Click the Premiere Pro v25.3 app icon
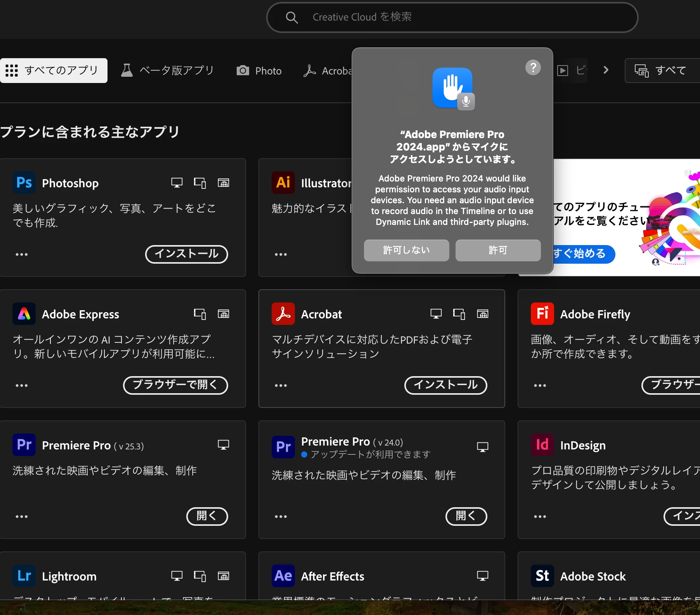Image resolution: width=700 pixels, height=615 pixels. [24, 445]
